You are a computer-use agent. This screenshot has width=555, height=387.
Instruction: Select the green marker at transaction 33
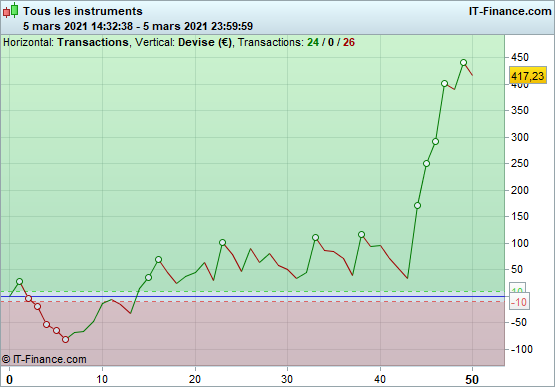click(315, 237)
